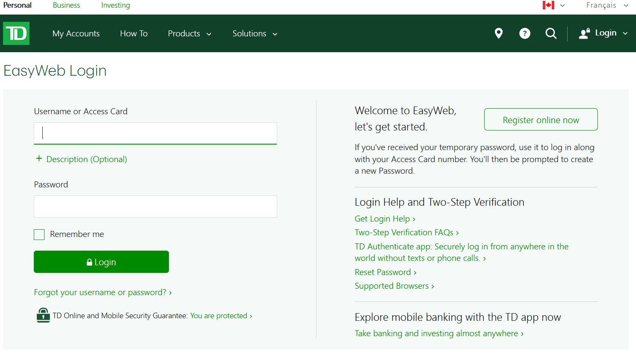This screenshot has width=636, height=364.
Task: Expand the Products menu
Action: (189, 33)
